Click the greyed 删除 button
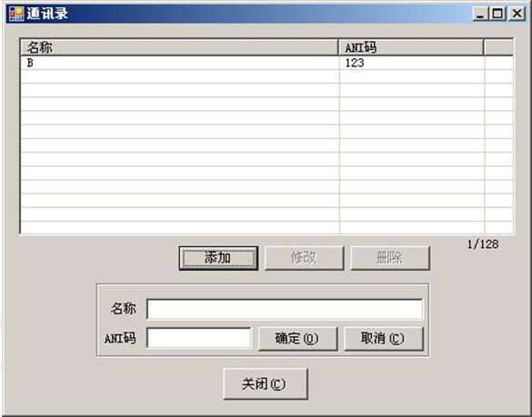The image size is (532, 417). point(390,258)
